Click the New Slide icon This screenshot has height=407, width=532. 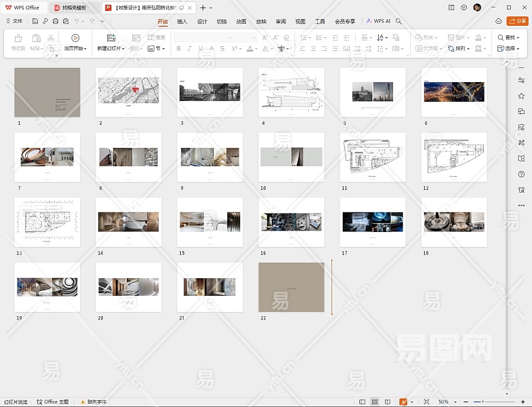click(x=111, y=38)
